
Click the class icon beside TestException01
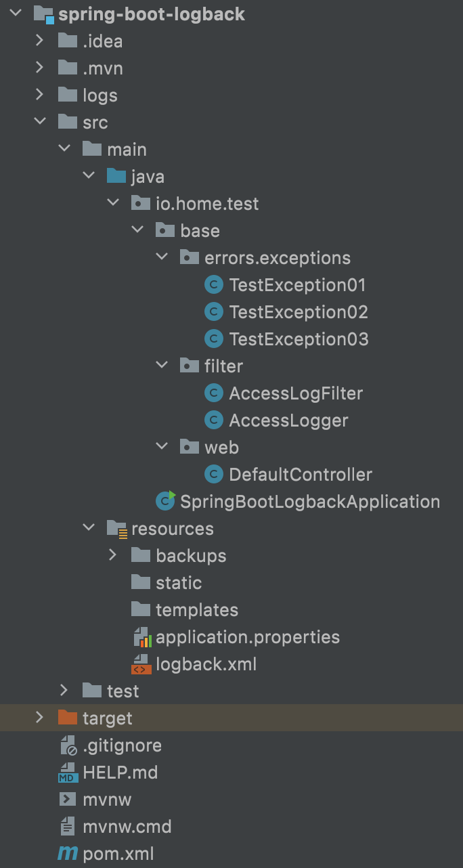tap(213, 284)
